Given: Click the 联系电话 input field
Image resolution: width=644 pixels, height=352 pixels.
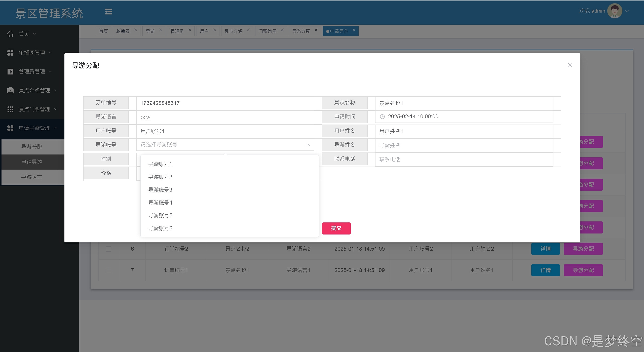Looking at the screenshot, I should 464,159.
